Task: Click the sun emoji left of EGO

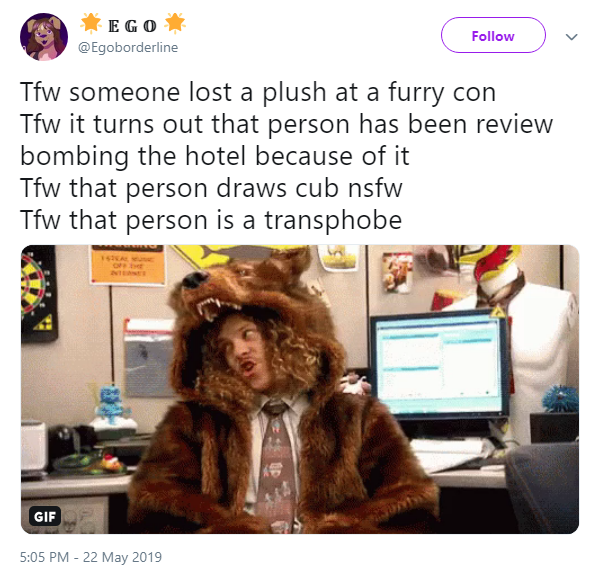Action: point(91,23)
